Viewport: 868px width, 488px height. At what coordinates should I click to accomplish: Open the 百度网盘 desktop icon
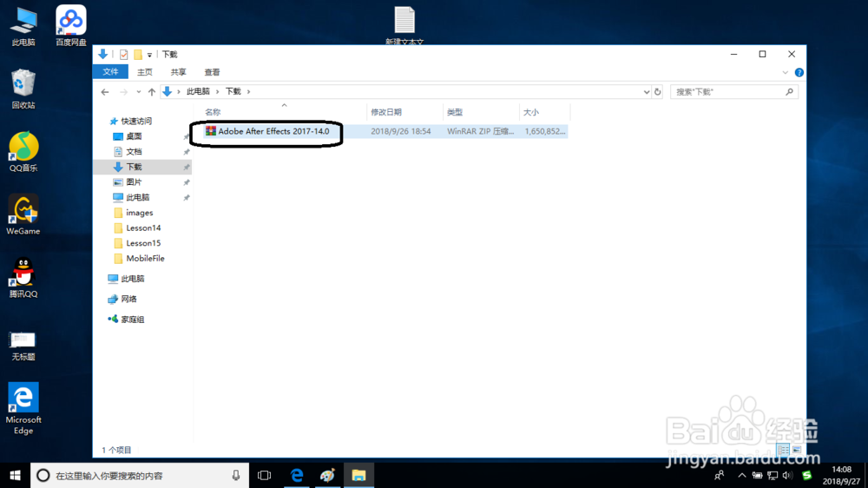[71, 25]
